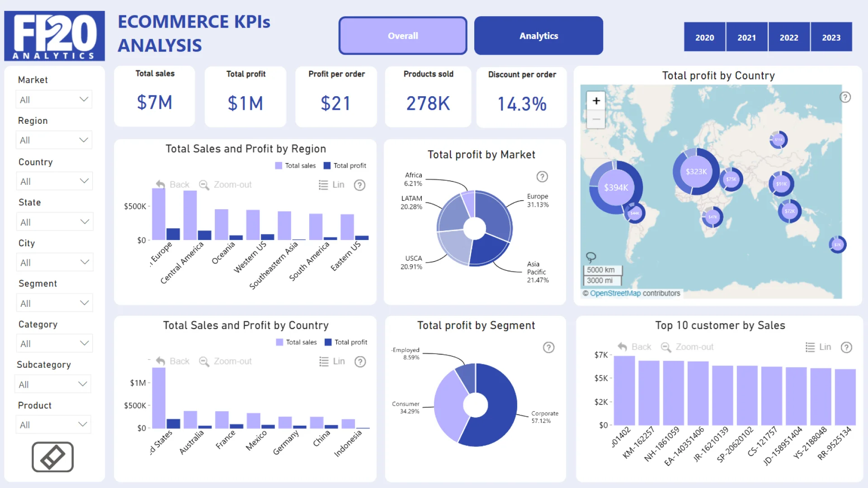Screen dimensions: 868x488
Task: Open help icon on Sales and Profit by Country chart
Action: click(x=360, y=361)
